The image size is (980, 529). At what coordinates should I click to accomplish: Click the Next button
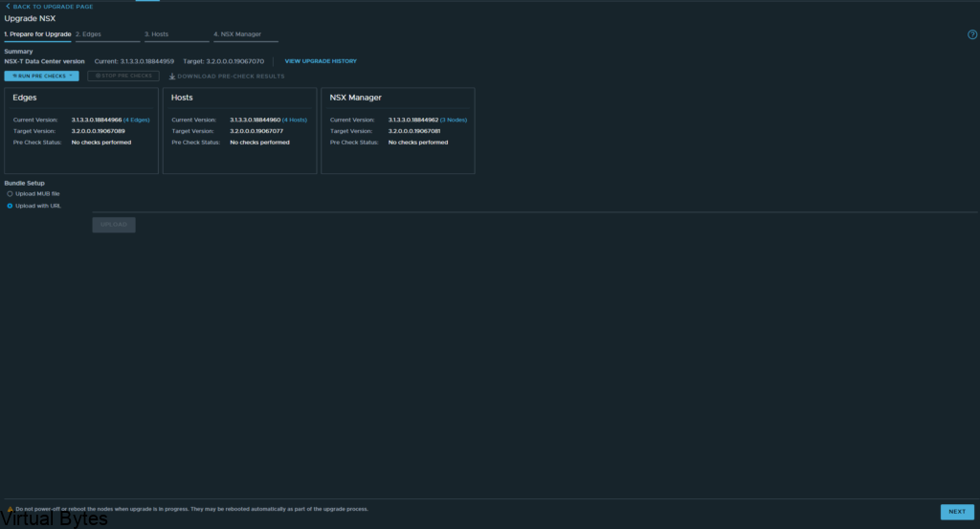(957, 512)
